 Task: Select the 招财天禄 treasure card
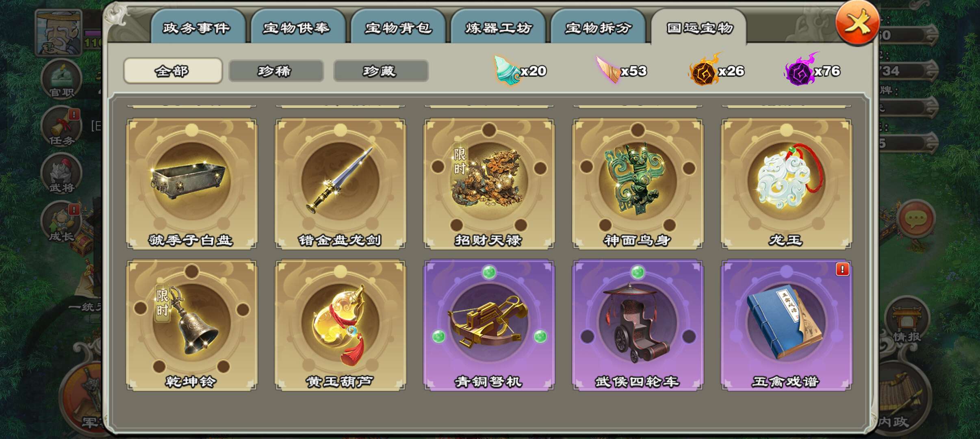pos(489,184)
